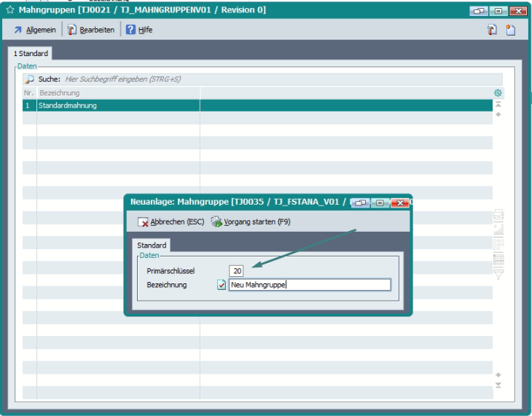Click Abbrechen (ESC) button
This screenshot has width=532, height=416.
pos(171,221)
